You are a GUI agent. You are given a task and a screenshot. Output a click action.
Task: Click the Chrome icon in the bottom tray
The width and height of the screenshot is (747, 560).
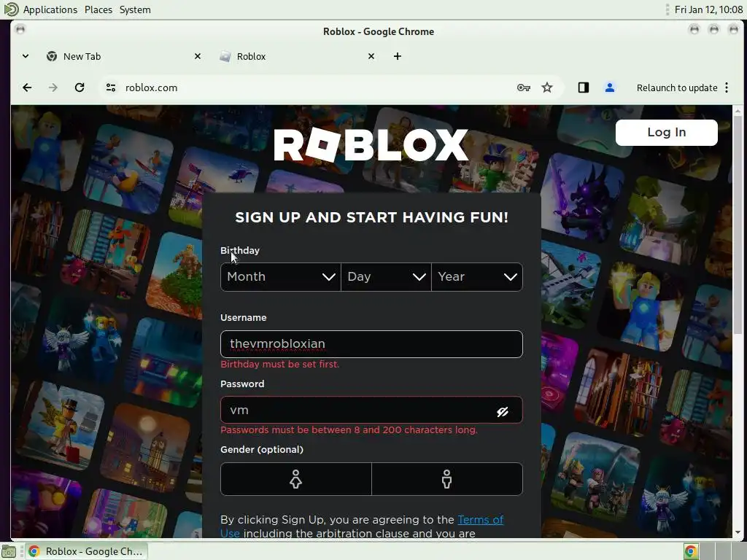coord(691,551)
